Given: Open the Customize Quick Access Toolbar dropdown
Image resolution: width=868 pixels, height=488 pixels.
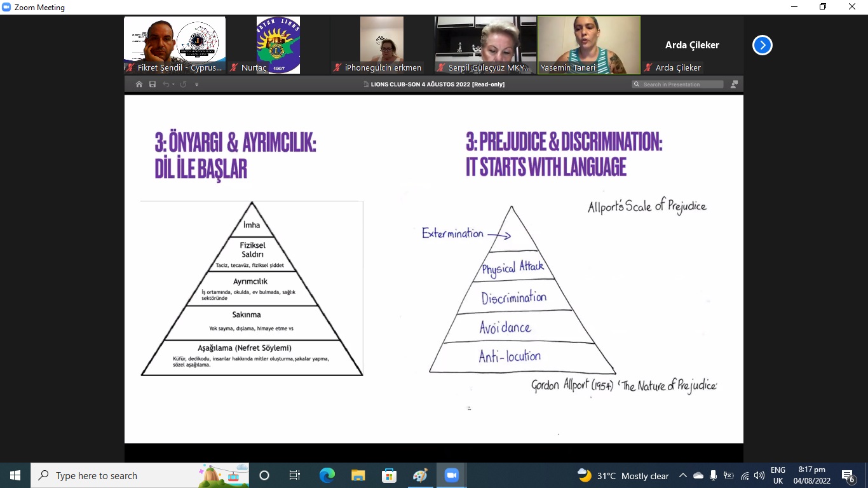Looking at the screenshot, I should 196,85.
